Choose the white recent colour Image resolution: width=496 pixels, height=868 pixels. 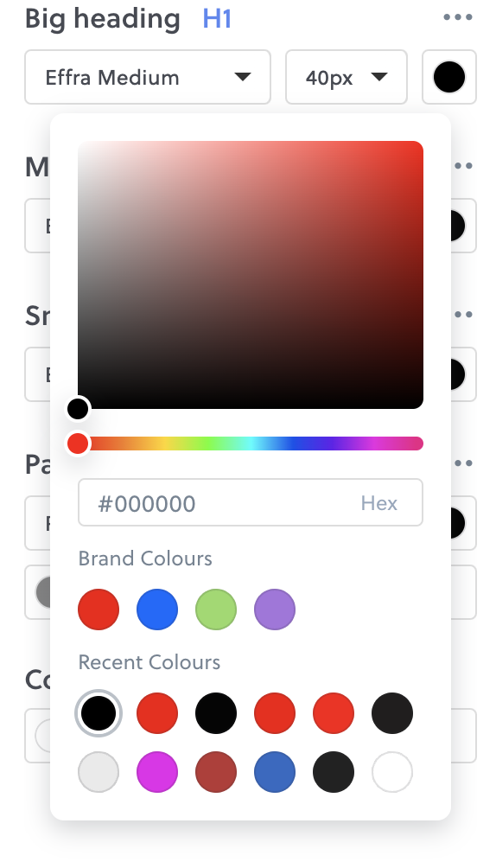tap(392, 772)
